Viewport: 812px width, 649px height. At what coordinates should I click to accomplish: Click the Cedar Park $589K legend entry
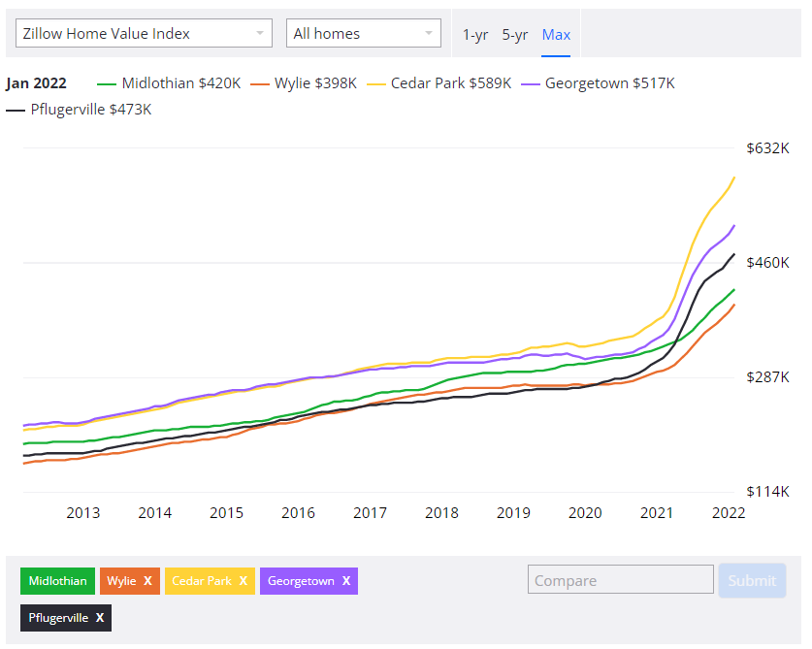point(438,83)
